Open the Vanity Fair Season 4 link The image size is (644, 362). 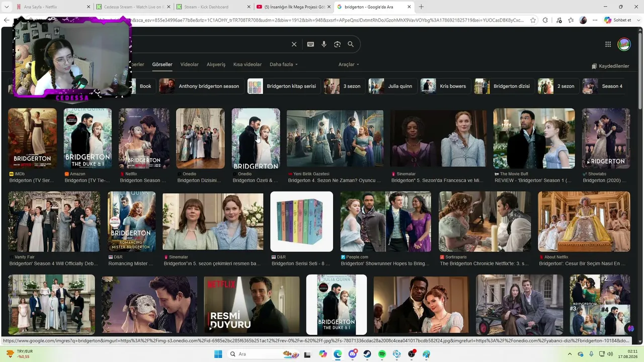(x=54, y=263)
